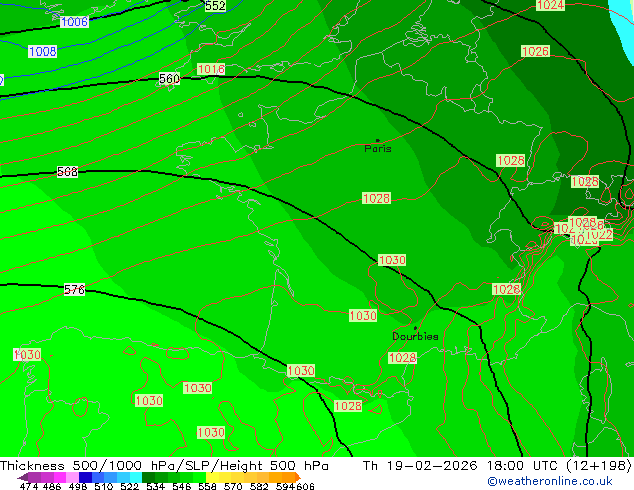Pick the dark blue swatch in the legend

pos(85,477)
